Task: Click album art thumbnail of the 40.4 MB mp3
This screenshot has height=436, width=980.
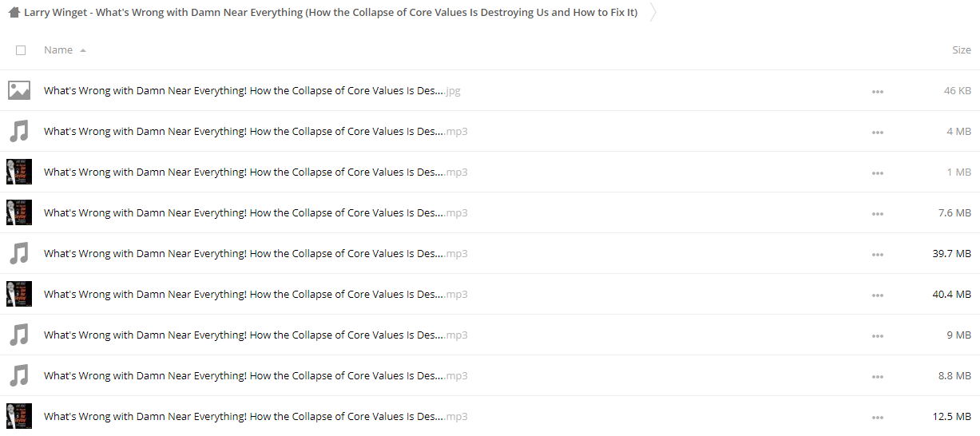Action: (x=19, y=294)
